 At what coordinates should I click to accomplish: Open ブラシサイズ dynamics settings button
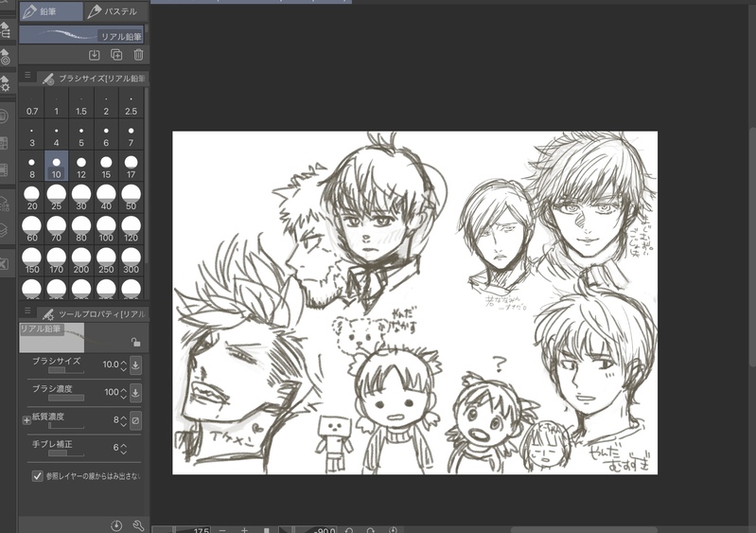pyautogui.click(x=136, y=365)
